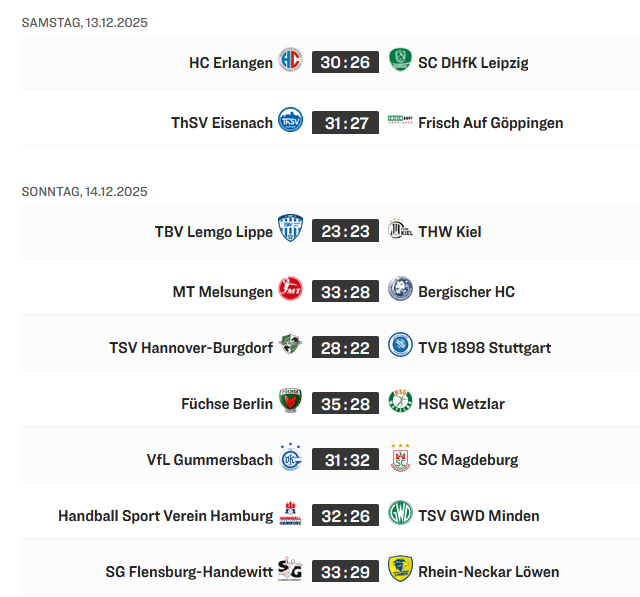Click the TSV GWD Minden logo
The image size is (640, 597).
pos(400,515)
